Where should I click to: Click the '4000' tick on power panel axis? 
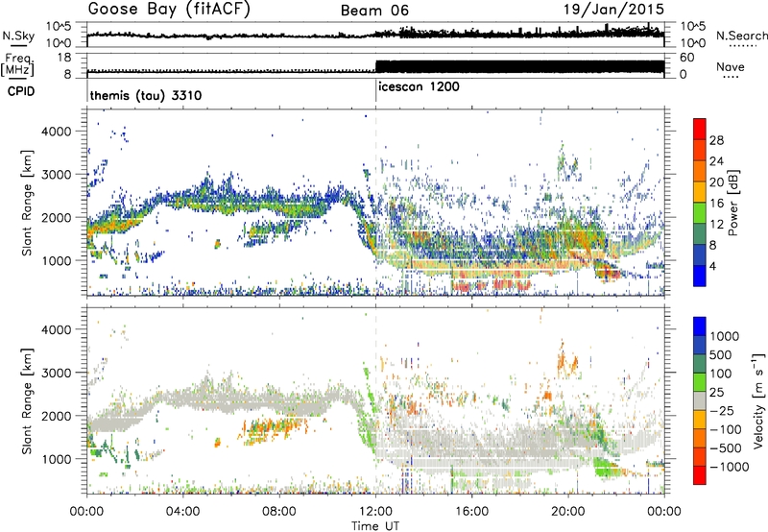(56, 132)
